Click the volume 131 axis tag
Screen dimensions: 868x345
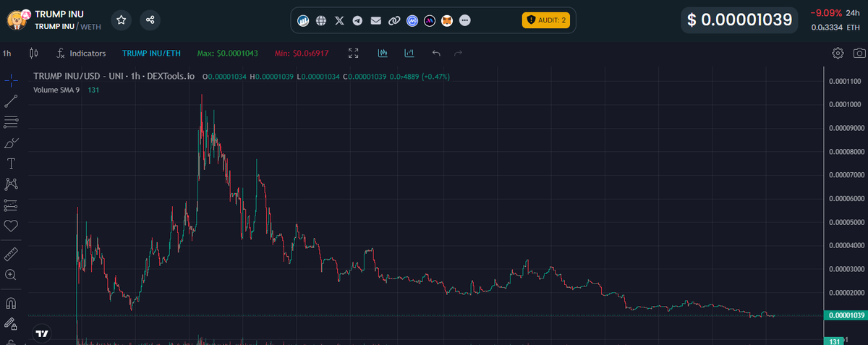point(834,341)
